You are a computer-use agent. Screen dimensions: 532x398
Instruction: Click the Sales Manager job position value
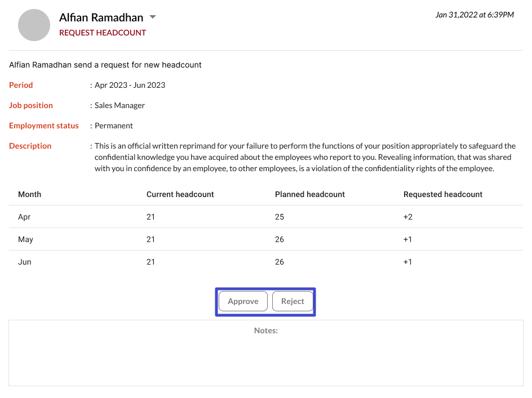tap(119, 105)
